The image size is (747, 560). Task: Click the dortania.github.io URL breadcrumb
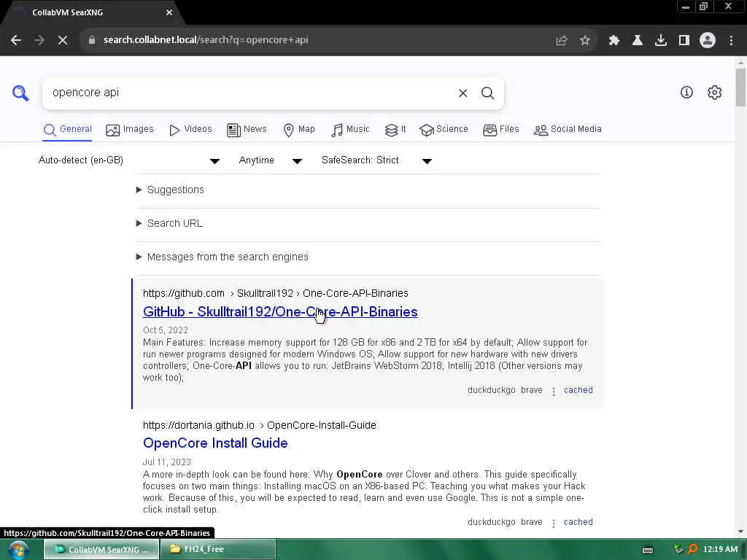point(260,425)
